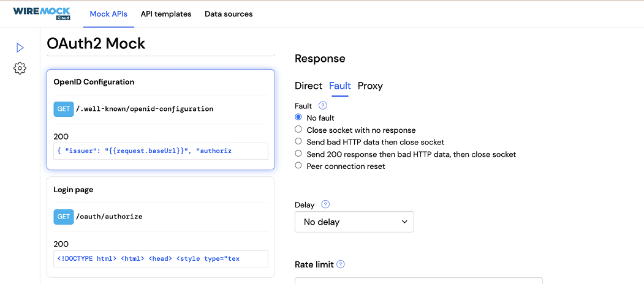Open the No delay dropdown

coord(354,222)
